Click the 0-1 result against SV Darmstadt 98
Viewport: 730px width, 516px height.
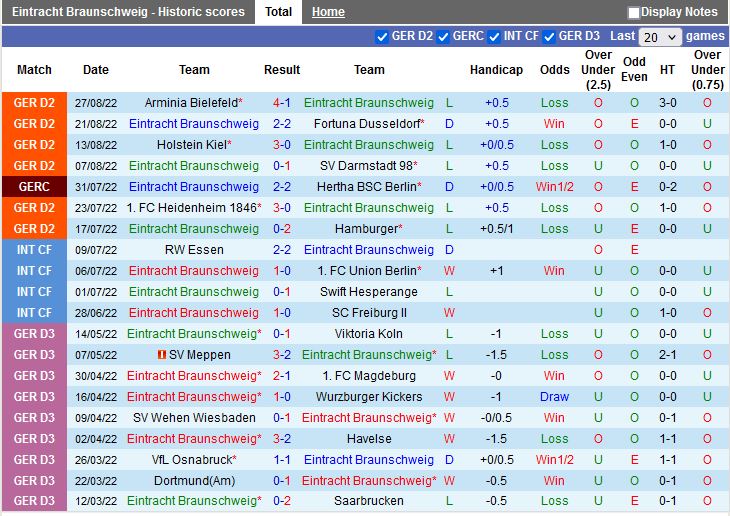[x=282, y=166]
